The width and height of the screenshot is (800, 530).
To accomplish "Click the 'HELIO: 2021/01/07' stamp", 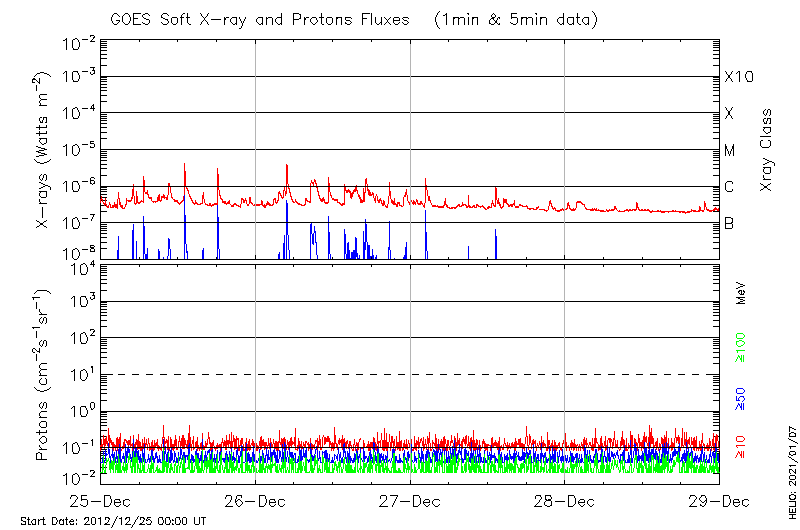I will click(789, 470).
